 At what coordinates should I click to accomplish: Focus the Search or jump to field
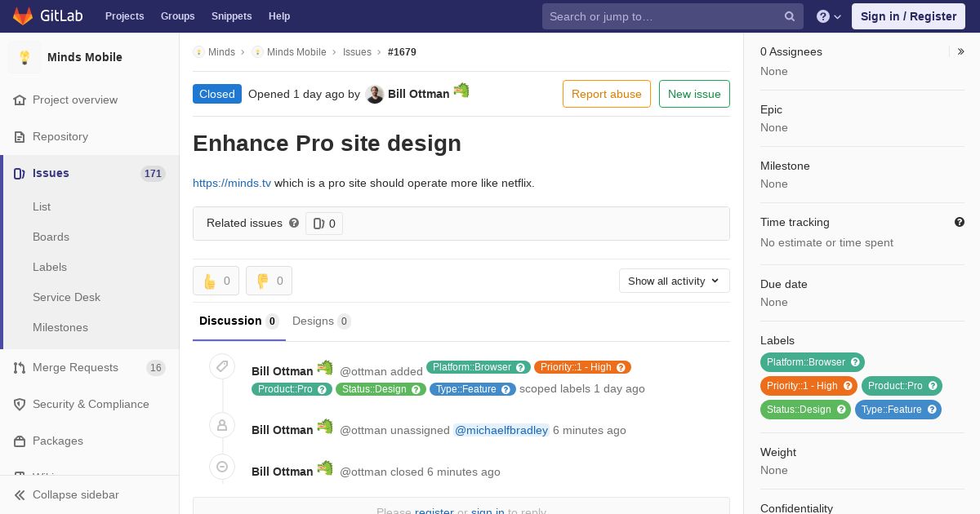click(x=673, y=16)
